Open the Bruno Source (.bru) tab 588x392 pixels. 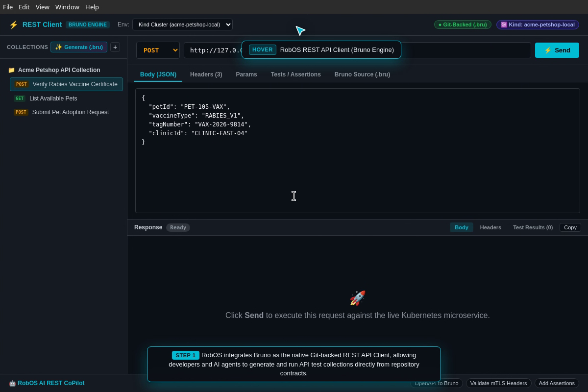coord(363,74)
